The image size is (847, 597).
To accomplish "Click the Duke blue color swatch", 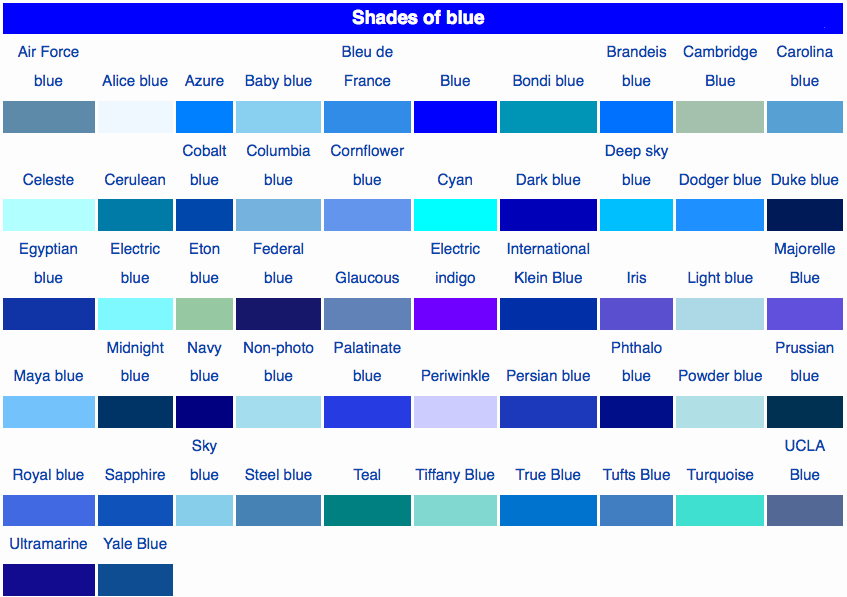I will point(804,215).
